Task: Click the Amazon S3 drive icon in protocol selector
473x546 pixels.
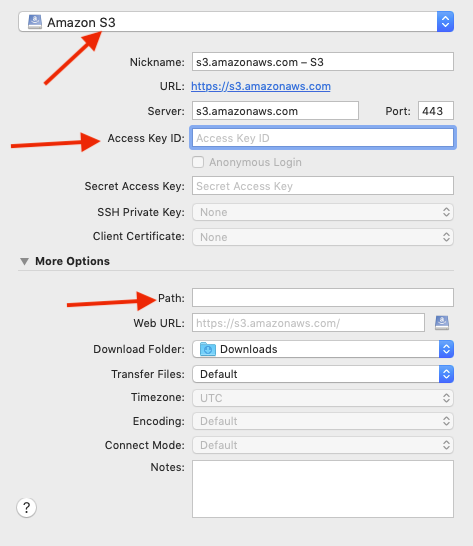Action: (35, 22)
